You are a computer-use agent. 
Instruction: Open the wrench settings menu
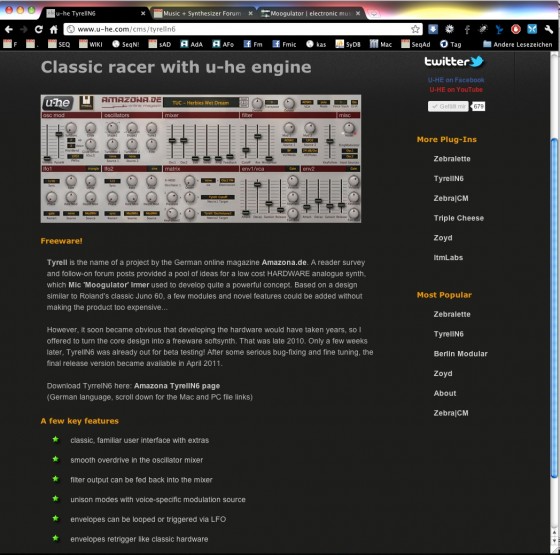tap(549, 29)
